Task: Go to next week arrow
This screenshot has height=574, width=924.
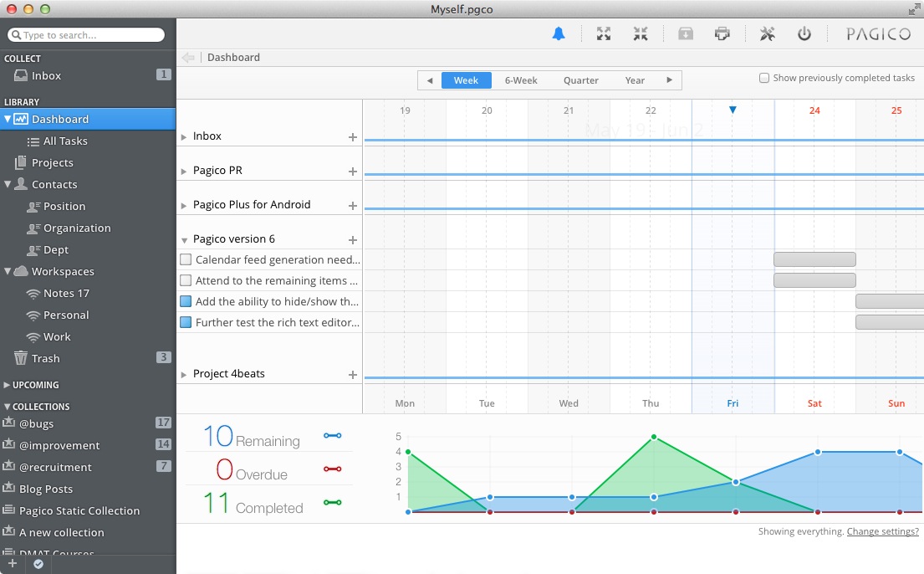Action: [670, 80]
